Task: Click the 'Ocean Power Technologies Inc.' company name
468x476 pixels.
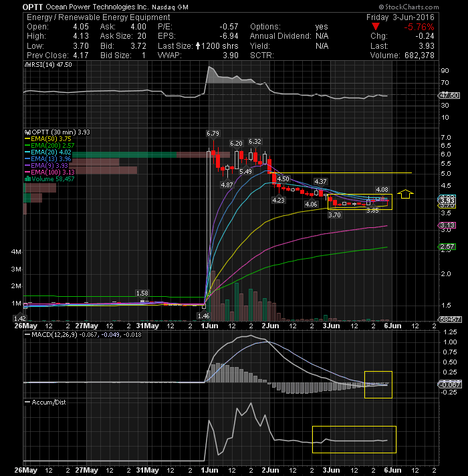Action: pos(97,7)
